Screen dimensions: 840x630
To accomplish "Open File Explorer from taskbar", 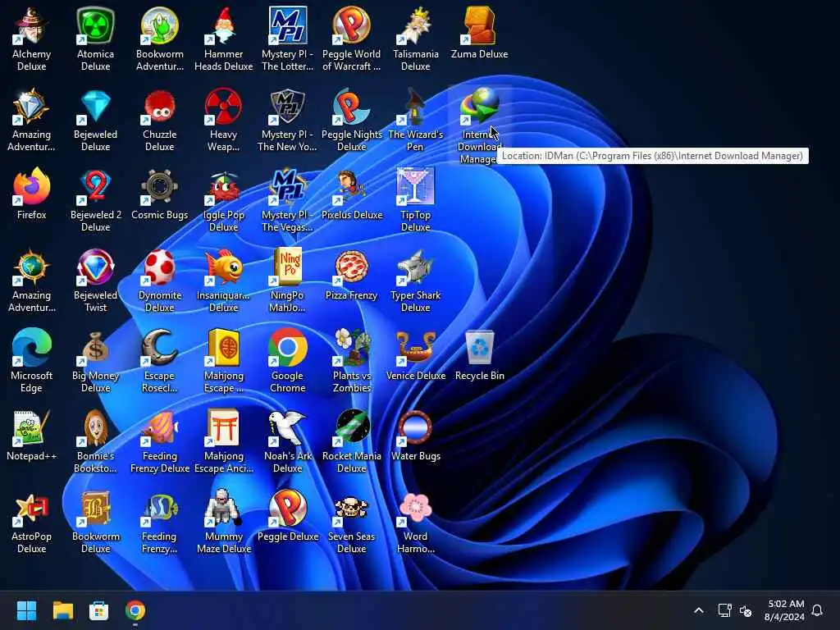I will click(62, 610).
